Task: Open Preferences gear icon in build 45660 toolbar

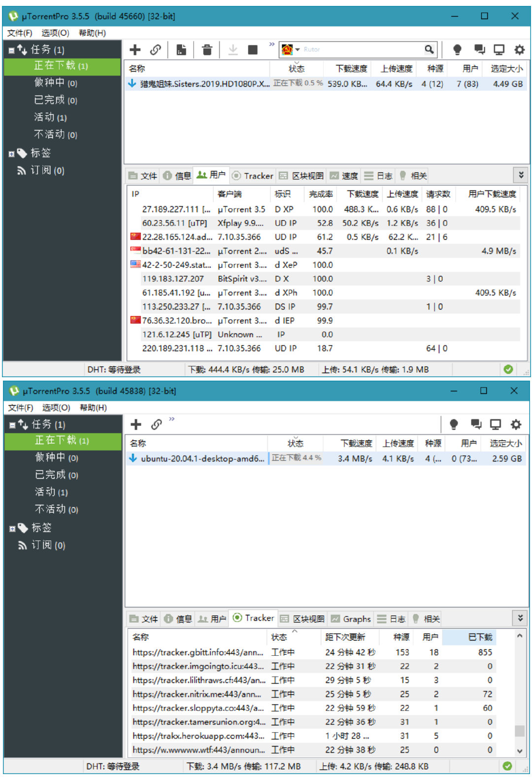Action: click(519, 50)
